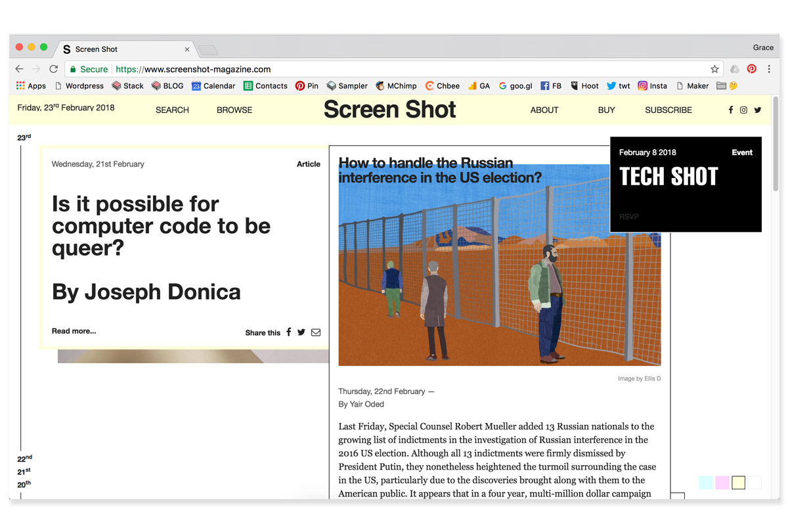
Task: Open the Calendar bookmark
Action: click(213, 85)
